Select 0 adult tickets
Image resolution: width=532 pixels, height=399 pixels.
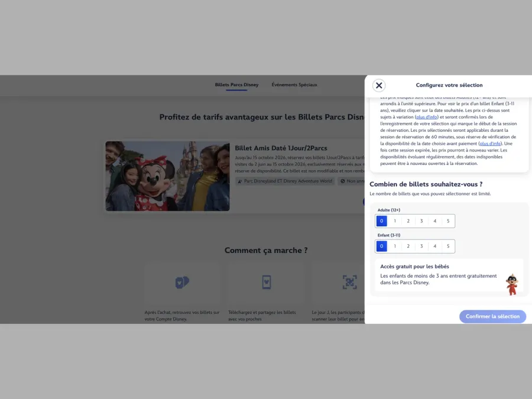381,221
